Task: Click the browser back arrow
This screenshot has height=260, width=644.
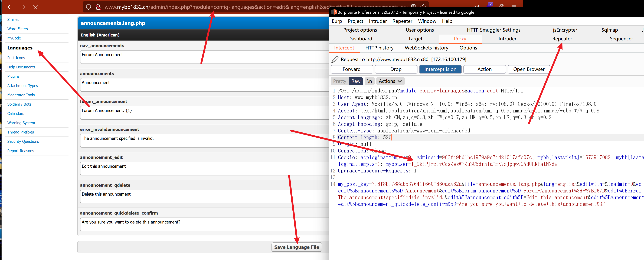Action: click(10, 7)
